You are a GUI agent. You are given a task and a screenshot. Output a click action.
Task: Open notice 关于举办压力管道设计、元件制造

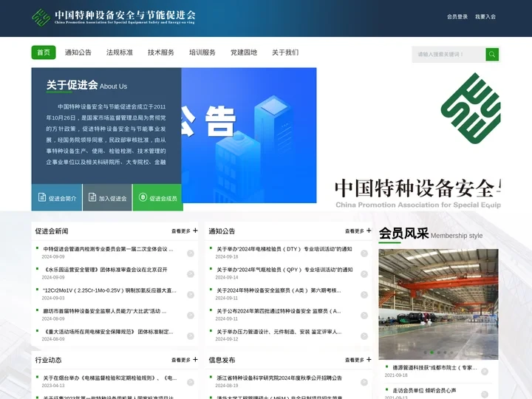279,332
